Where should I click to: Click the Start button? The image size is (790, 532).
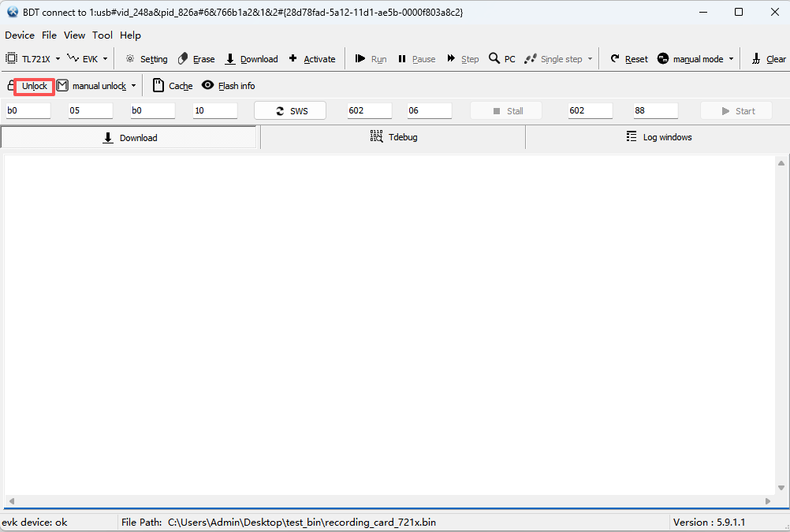[x=736, y=111]
